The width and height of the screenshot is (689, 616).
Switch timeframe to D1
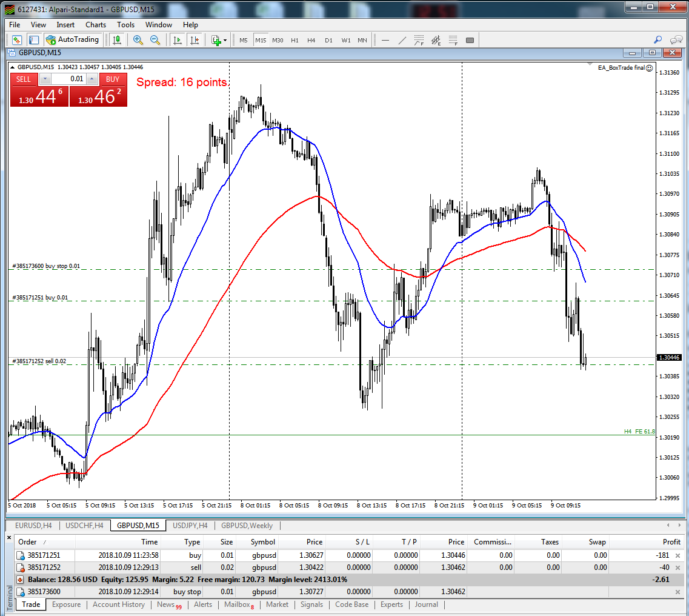pos(328,41)
